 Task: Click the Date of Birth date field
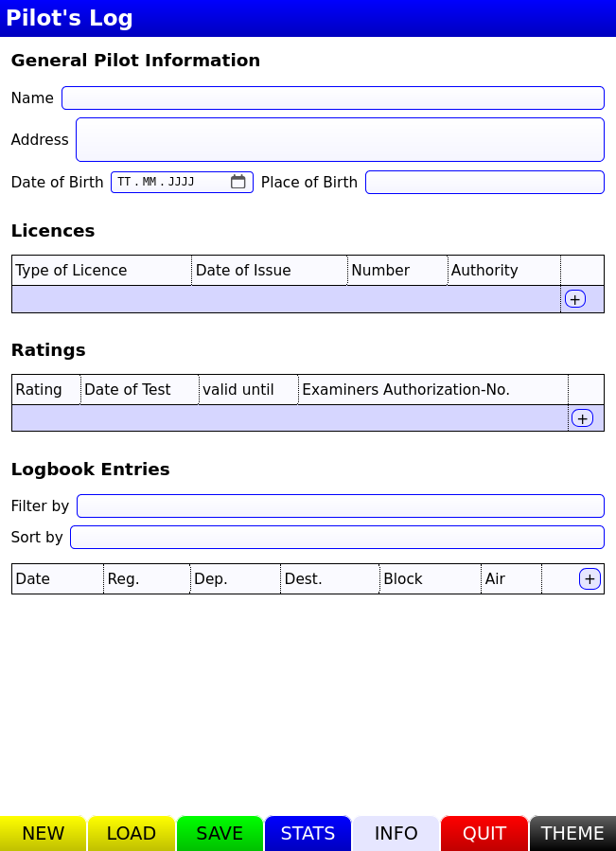(182, 183)
